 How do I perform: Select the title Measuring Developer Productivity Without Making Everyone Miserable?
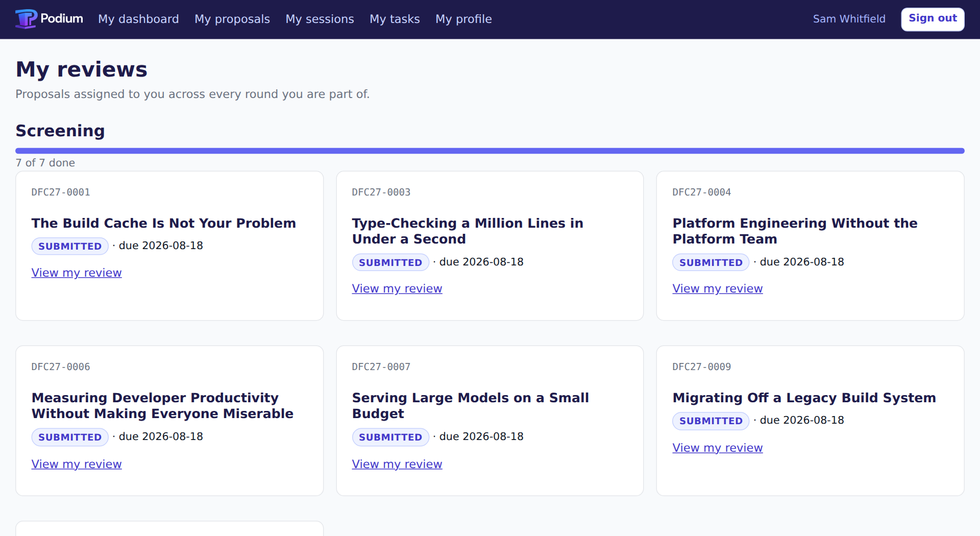tap(162, 405)
